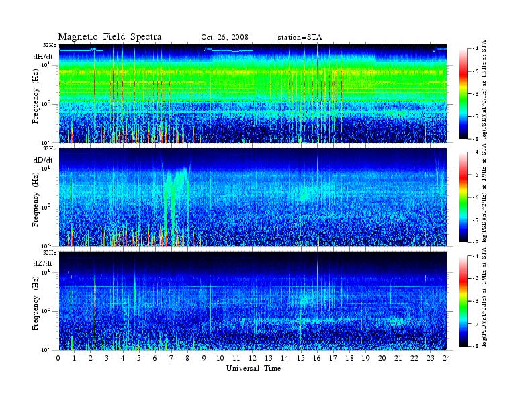Click the dZ/dt spectrogram plot
This screenshot has height=411, width=532.
coord(253,301)
